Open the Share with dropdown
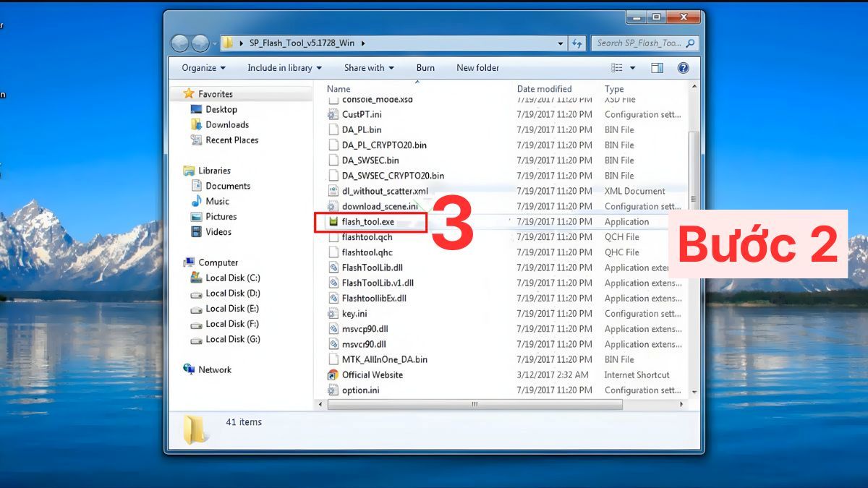868x488 pixels. point(369,68)
